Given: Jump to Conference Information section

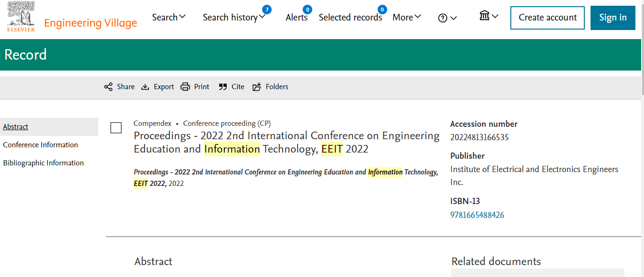Looking at the screenshot, I should click(x=41, y=145).
